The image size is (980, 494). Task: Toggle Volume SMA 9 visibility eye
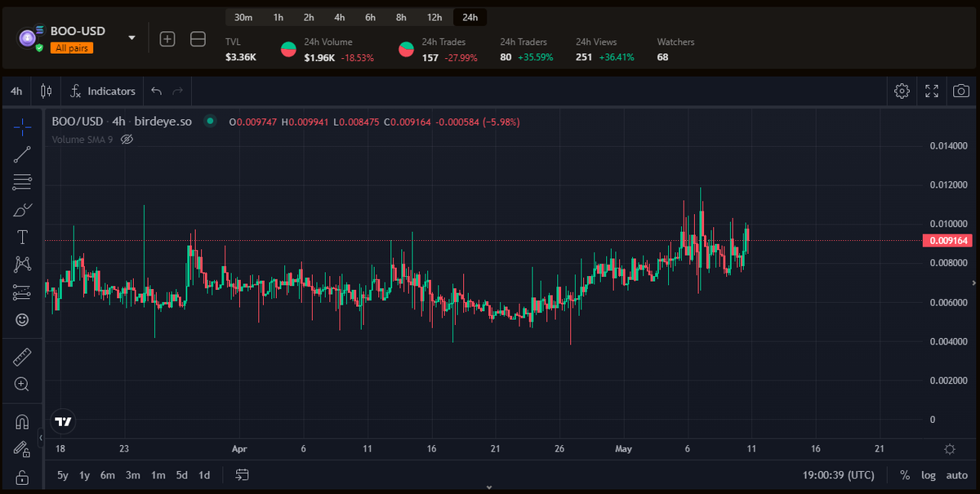coord(127,140)
